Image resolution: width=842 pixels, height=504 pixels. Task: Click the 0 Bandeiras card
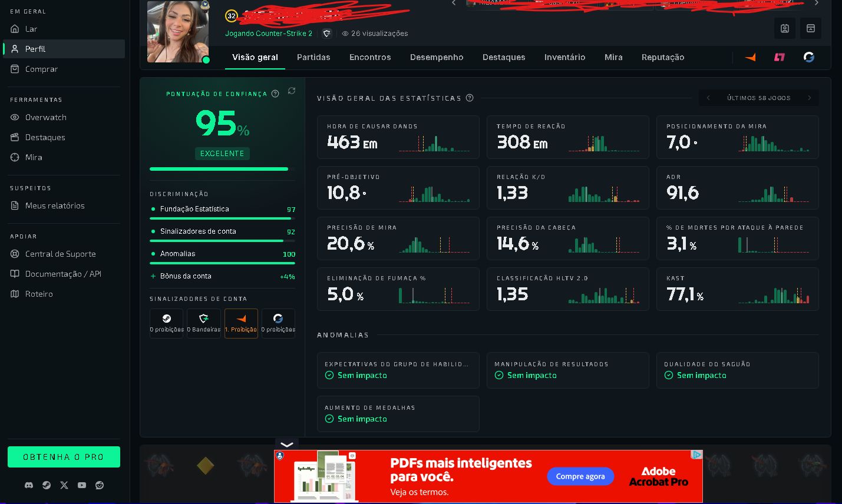[204, 323]
